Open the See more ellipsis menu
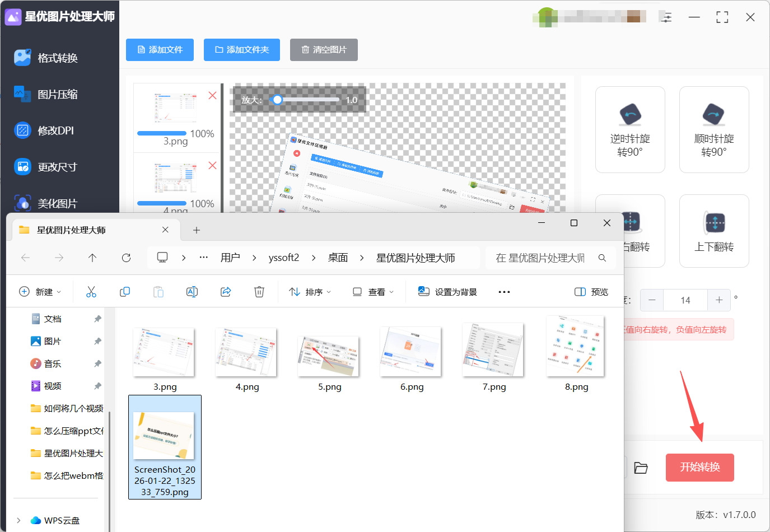 [x=504, y=292]
